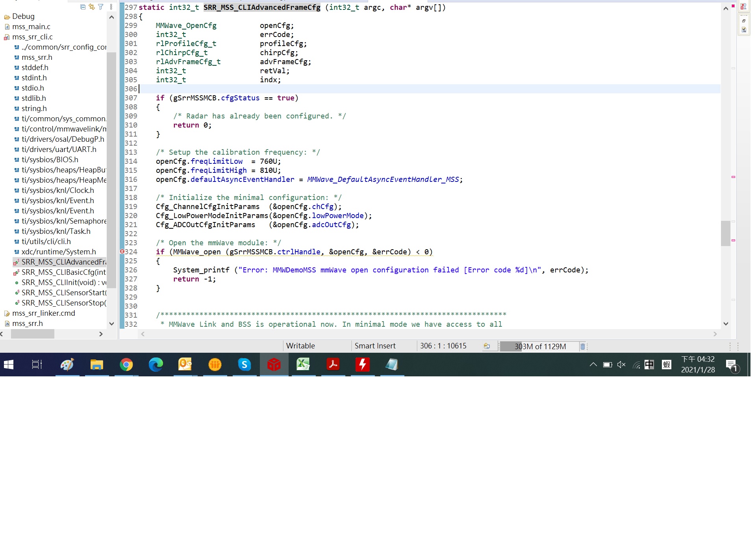Click explorer scrollbar up arrow
Viewport: 756px width, 548px height.
[x=111, y=17]
